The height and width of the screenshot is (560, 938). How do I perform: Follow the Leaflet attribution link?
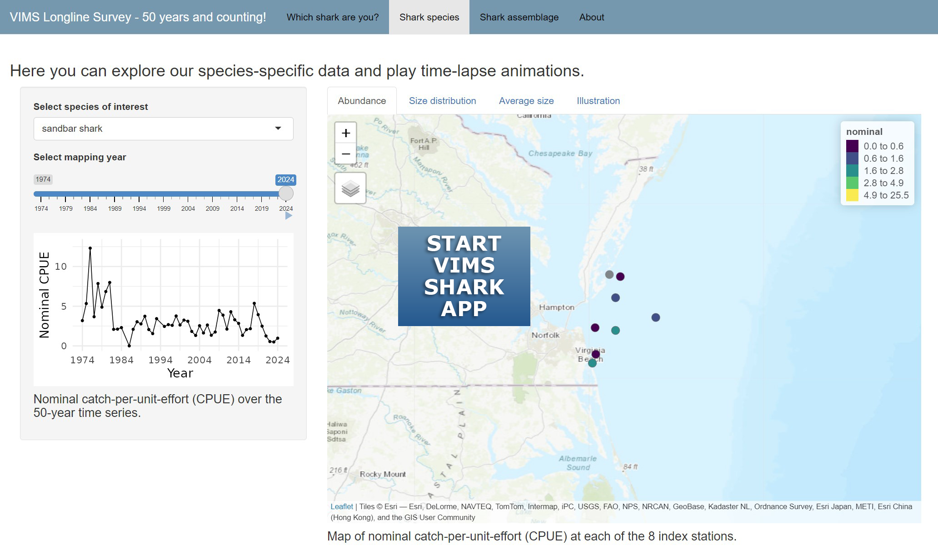pyautogui.click(x=341, y=506)
